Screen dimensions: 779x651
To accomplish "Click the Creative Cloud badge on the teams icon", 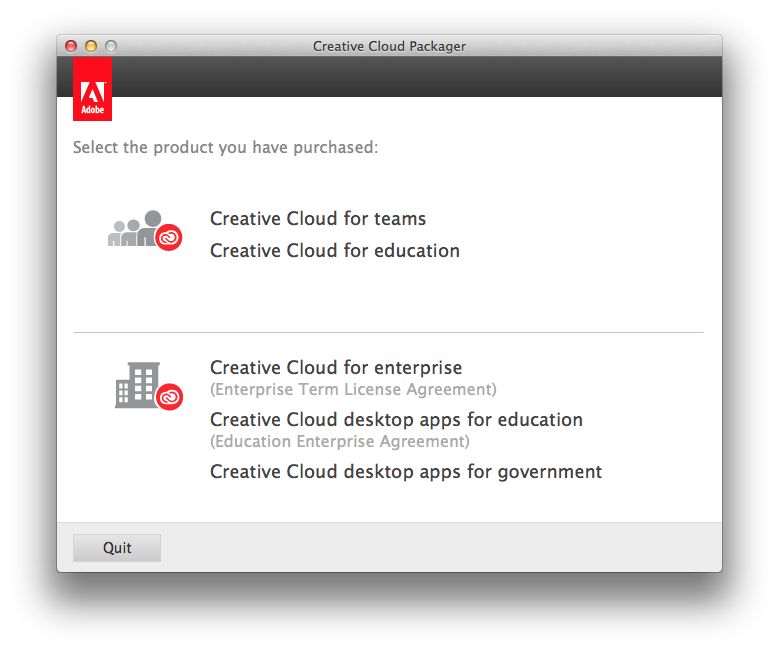I will [x=169, y=236].
